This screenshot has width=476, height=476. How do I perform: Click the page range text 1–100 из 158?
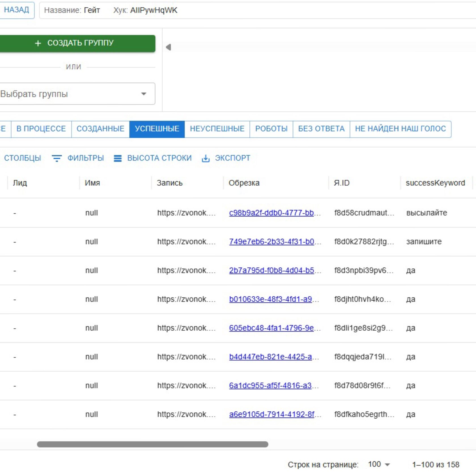[436, 465]
